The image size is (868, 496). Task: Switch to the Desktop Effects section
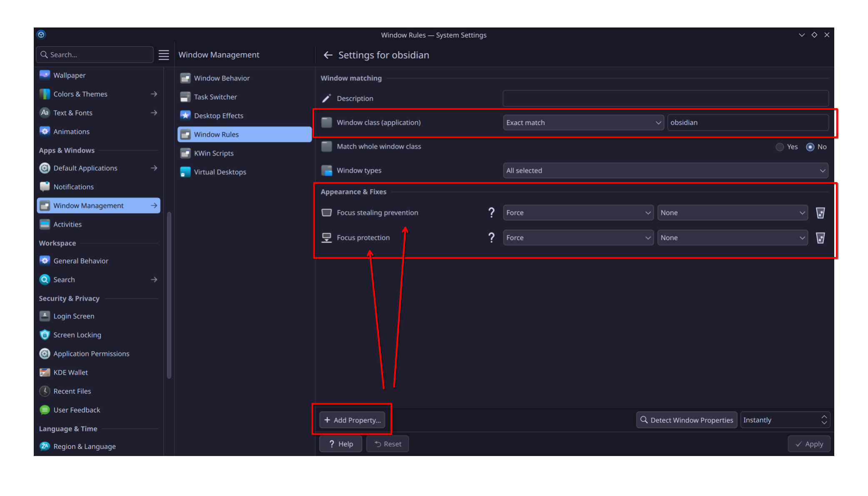click(x=218, y=116)
